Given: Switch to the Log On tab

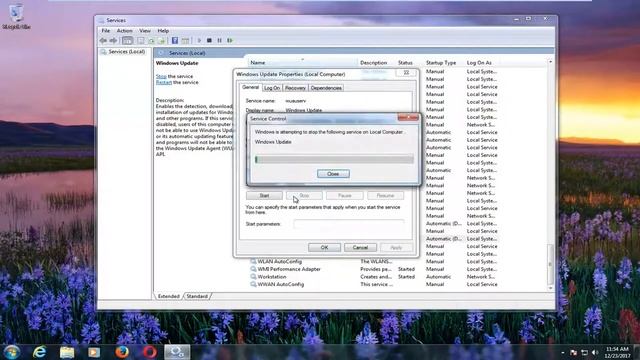Looking at the screenshot, I should click(x=272, y=88).
